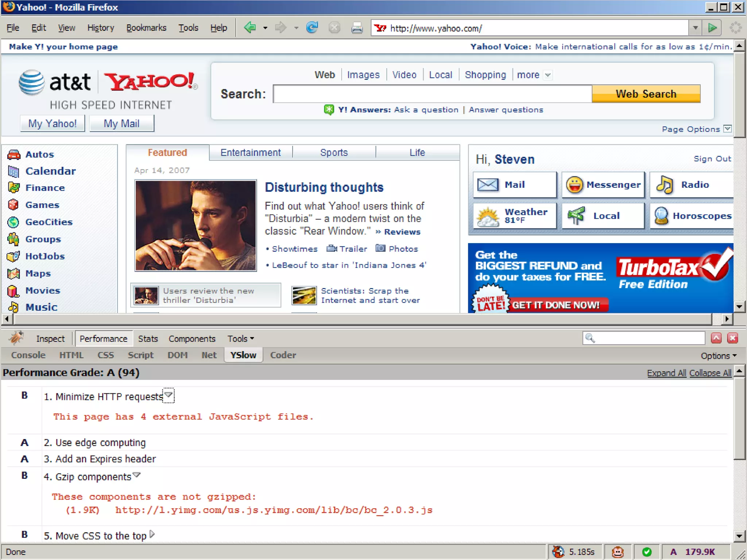Open the Bookmarks menu
This screenshot has height=560, width=747.
(146, 28)
